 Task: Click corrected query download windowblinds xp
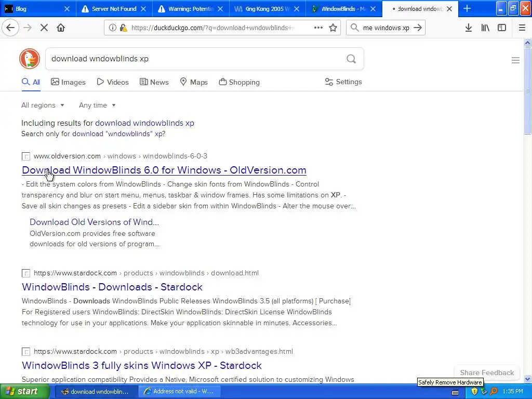point(144,123)
